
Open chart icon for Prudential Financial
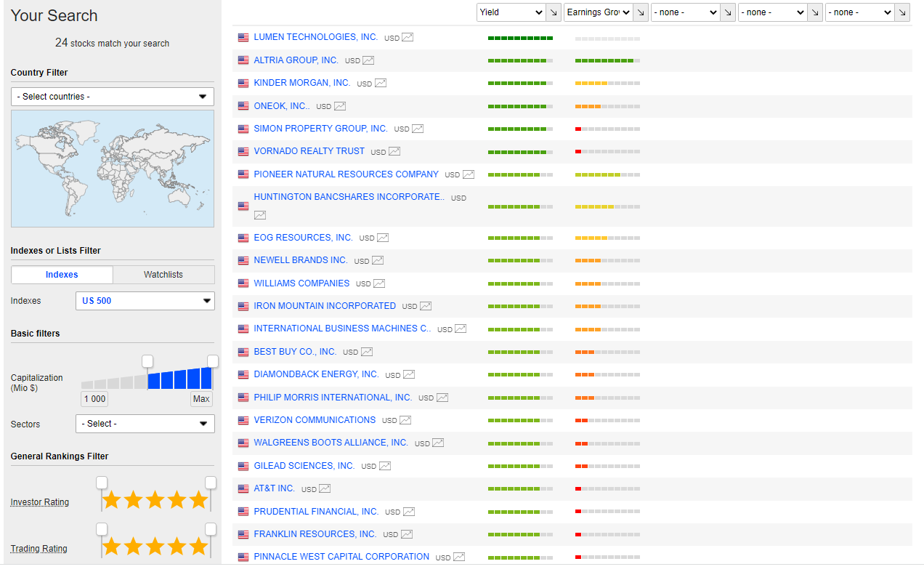[409, 512]
